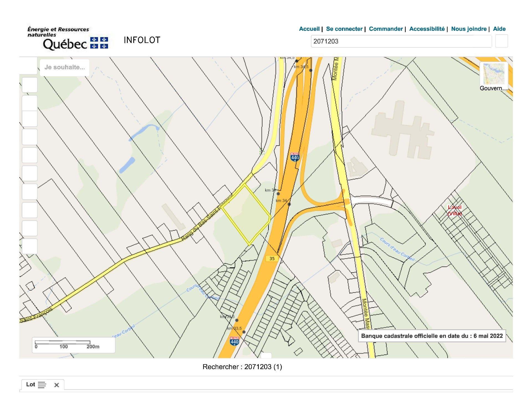Image resolution: width=532 pixels, height=411 pixels.
Task: Close the Lot results tab
Action: (57, 385)
